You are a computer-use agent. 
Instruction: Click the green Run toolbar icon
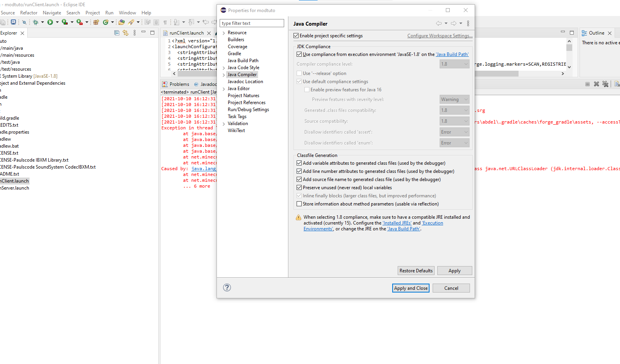(50, 22)
